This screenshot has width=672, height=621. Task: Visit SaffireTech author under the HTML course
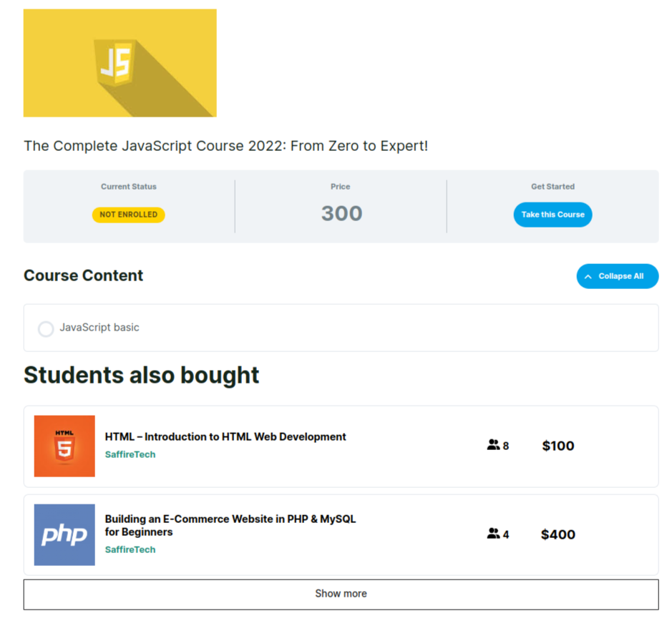130,454
